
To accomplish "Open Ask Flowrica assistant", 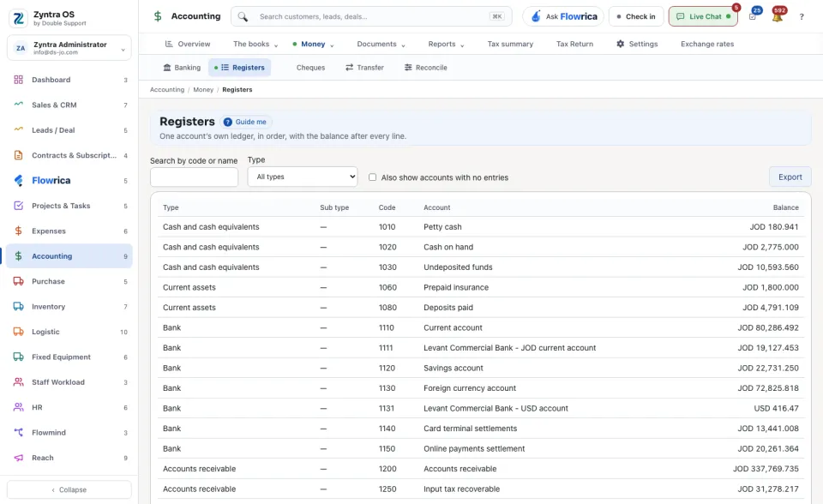I will (563, 17).
